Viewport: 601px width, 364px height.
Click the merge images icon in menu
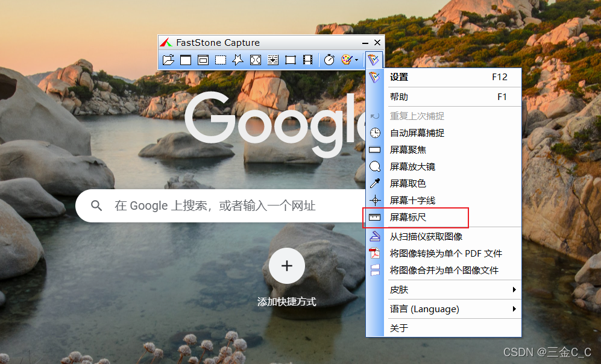(x=375, y=270)
